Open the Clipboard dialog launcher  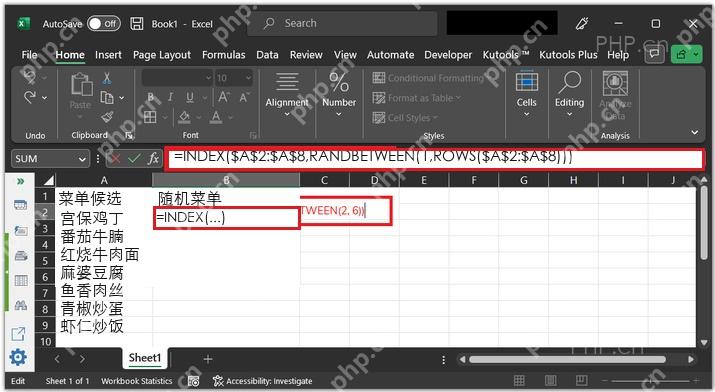130,135
